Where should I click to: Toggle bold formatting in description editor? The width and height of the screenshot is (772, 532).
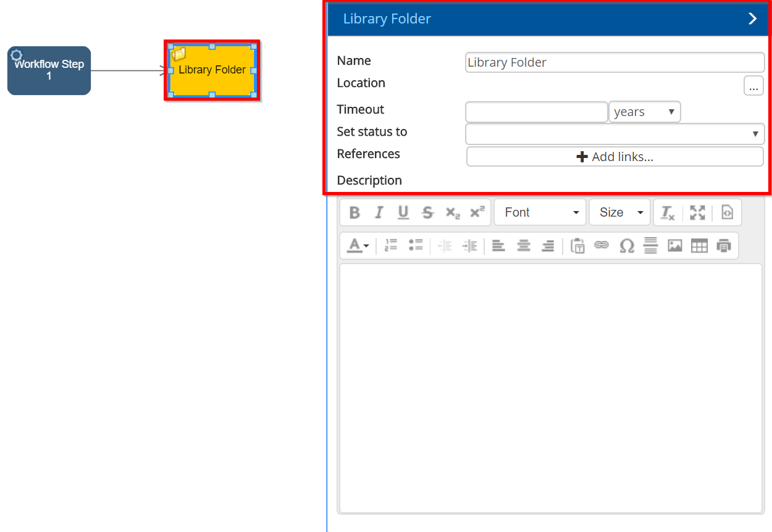pos(355,212)
